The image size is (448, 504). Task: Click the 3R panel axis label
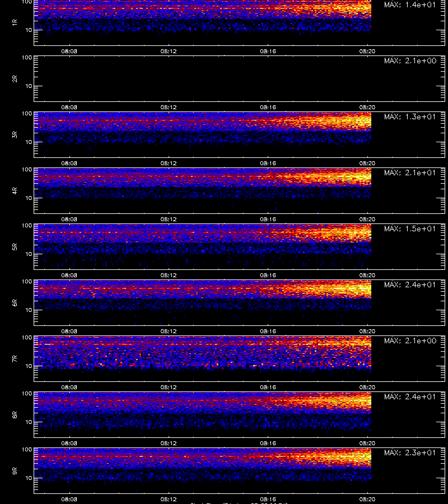tap(15, 134)
